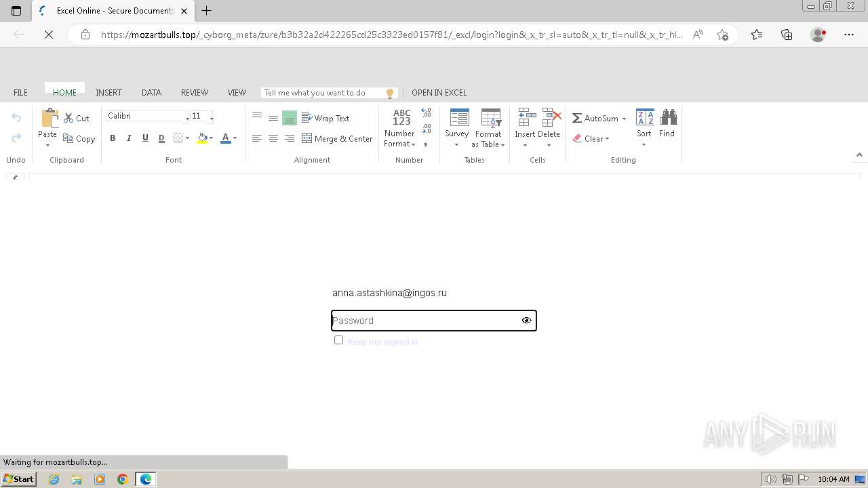
Task: Open the Favorites star list
Action: point(757,35)
